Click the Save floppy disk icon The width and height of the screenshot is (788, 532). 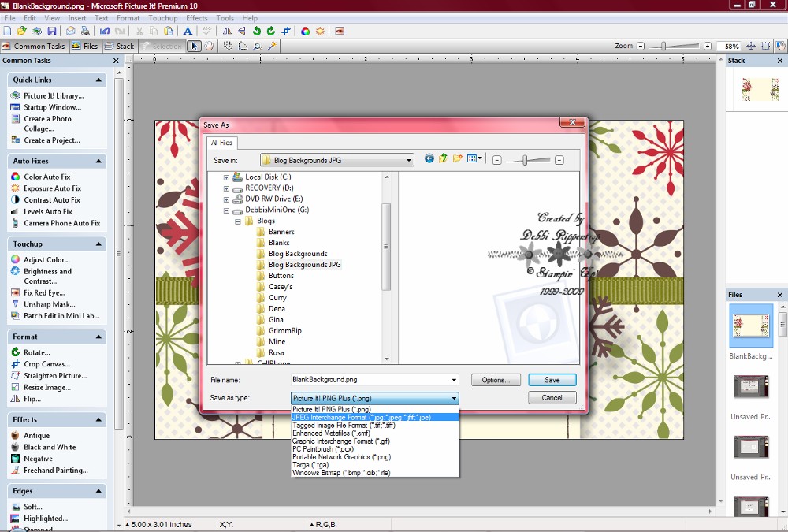pyautogui.click(x=52, y=32)
